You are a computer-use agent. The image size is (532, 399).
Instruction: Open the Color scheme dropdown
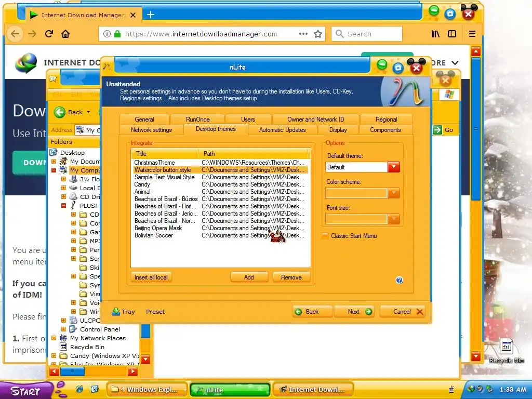(x=394, y=193)
